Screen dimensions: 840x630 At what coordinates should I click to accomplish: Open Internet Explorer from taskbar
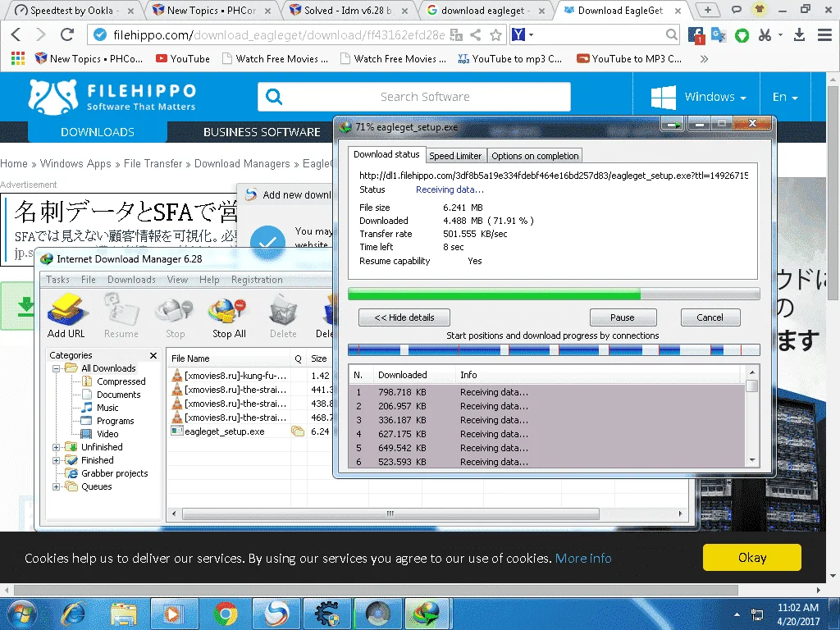click(73, 614)
